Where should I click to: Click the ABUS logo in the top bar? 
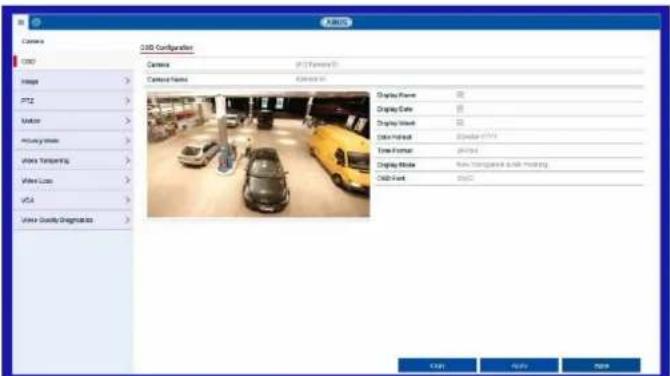click(336, 22)
